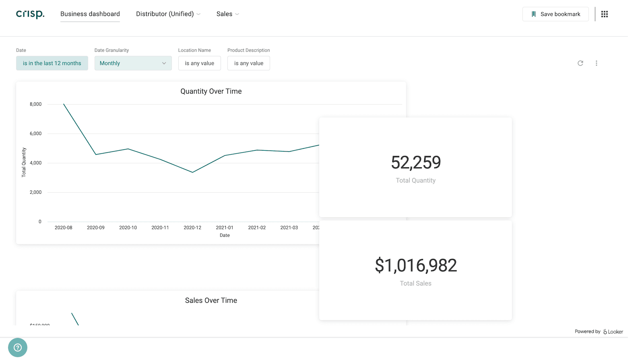Open the help question mark button

[x=18, y=347]
